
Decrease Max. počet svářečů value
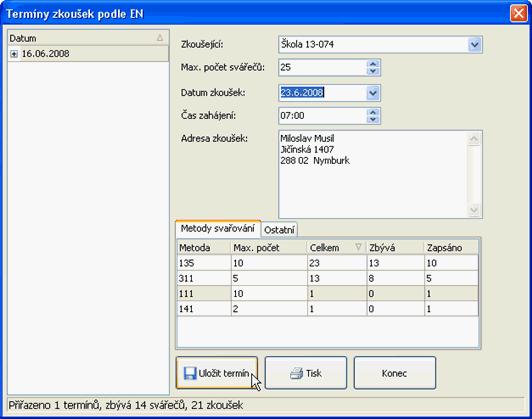pyautogui.click(x=373, y=71)
